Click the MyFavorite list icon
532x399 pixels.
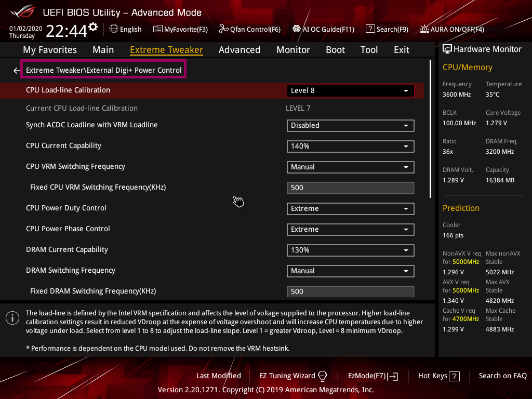[x=157, y=29]
